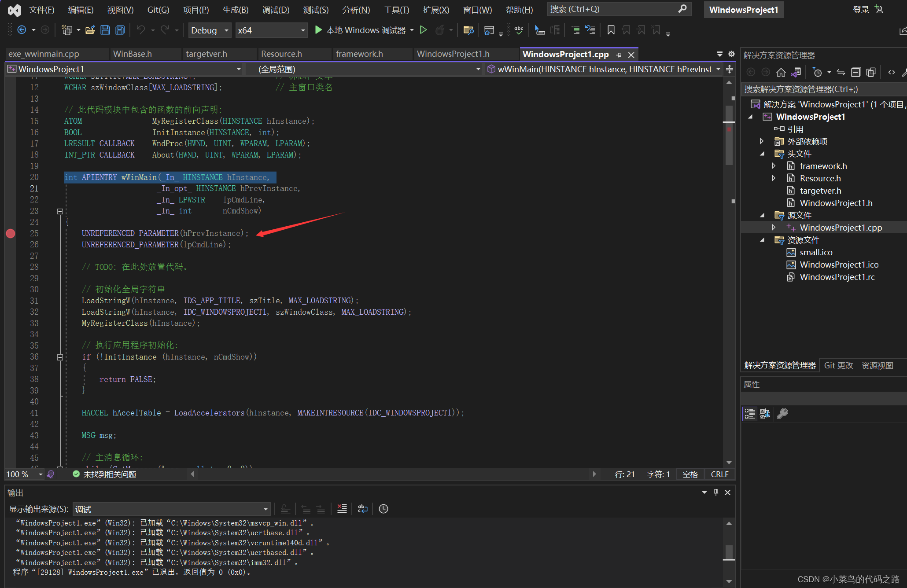Switch to Git 更改 panel tab
Viewport: 907px width, 588px height.
click(838, 365)
